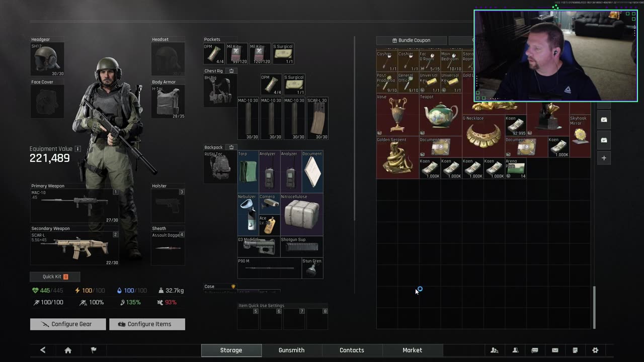Open the mail envelope icon
Viewport: 644px width, 362px height.
point(555,350)
